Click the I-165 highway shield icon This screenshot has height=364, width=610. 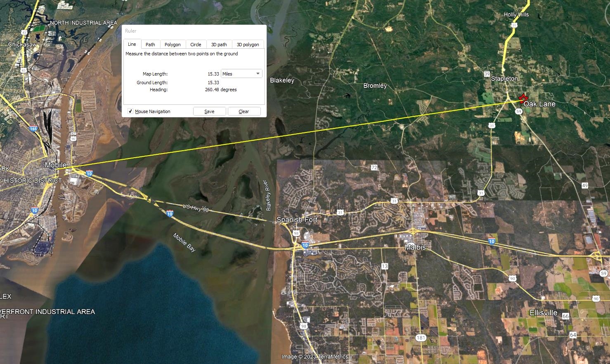33,129
